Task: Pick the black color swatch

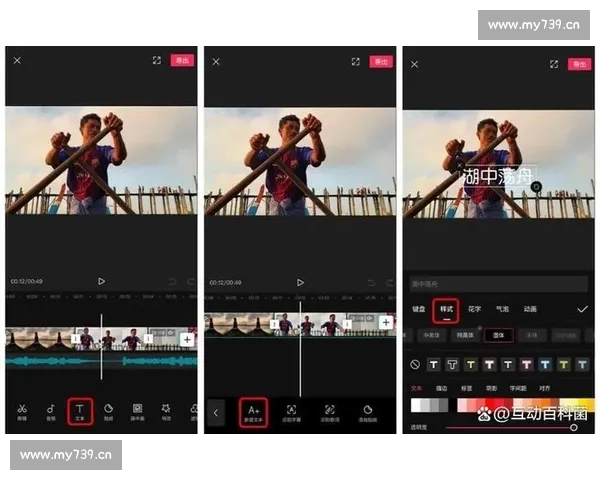Action: 453,405
